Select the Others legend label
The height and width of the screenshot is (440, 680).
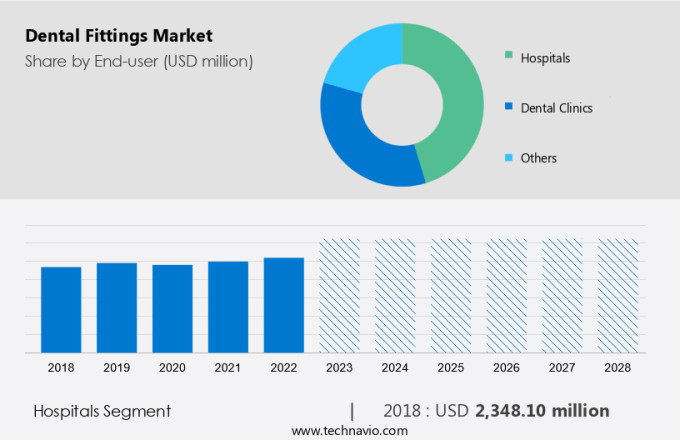click(x=539, y=158)
